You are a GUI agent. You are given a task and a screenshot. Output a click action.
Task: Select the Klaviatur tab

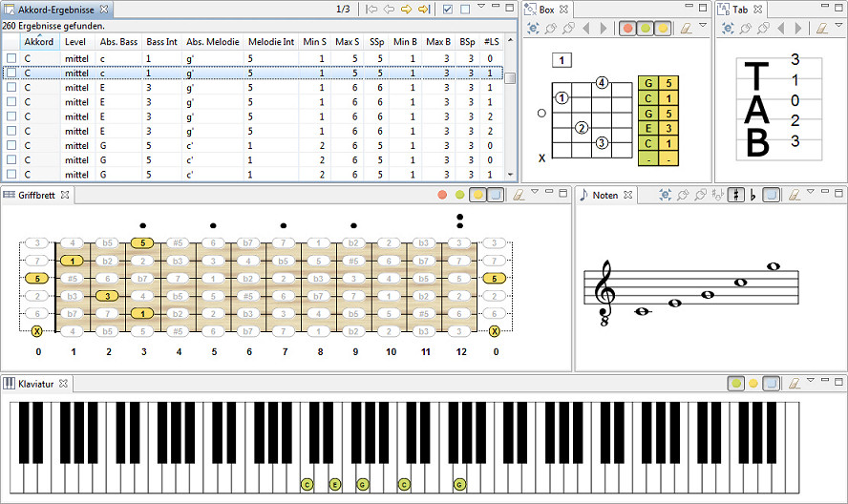[35, 384]
